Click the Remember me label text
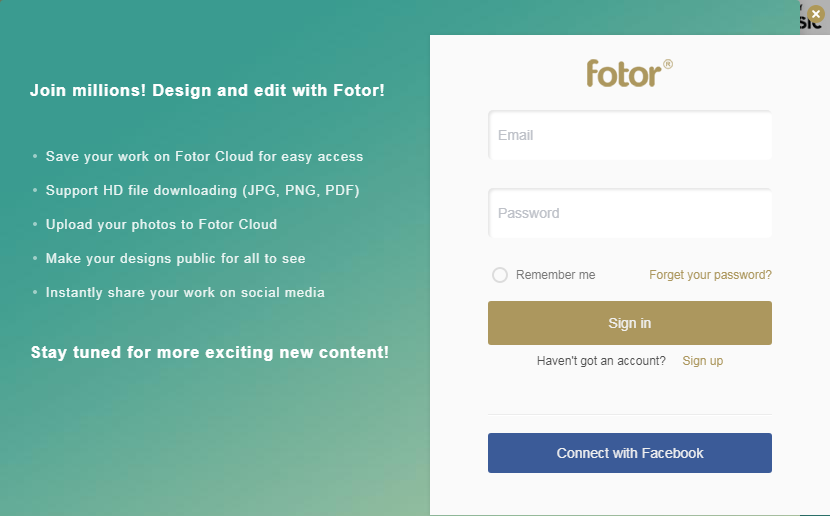Image resolution: width=830 pixels, height=516 pixels. 555,275
